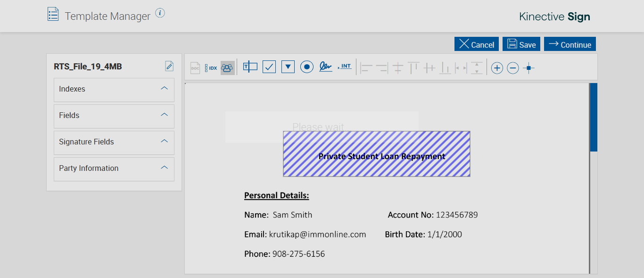
Task: Align fields top icon
Action: coord(413,68)
